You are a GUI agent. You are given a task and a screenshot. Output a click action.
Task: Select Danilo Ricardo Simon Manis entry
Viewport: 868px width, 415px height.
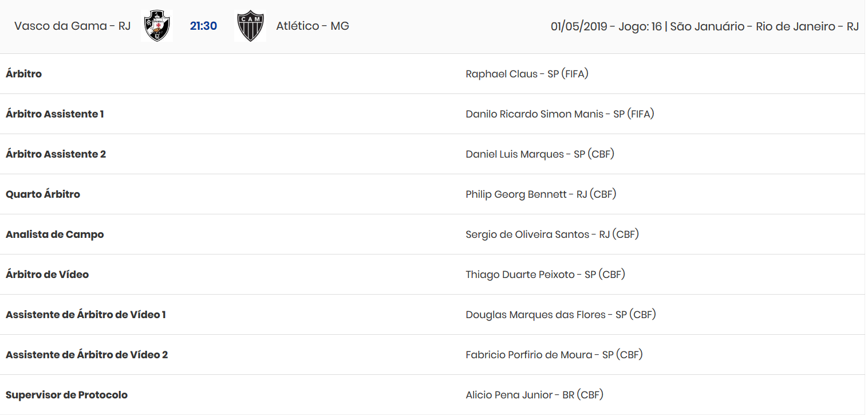(x=559, y=114)
